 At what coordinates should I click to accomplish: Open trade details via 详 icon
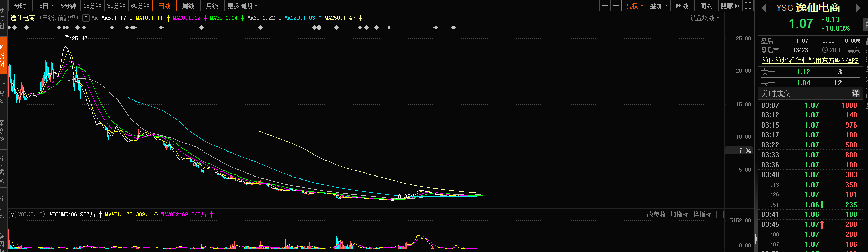855,93
